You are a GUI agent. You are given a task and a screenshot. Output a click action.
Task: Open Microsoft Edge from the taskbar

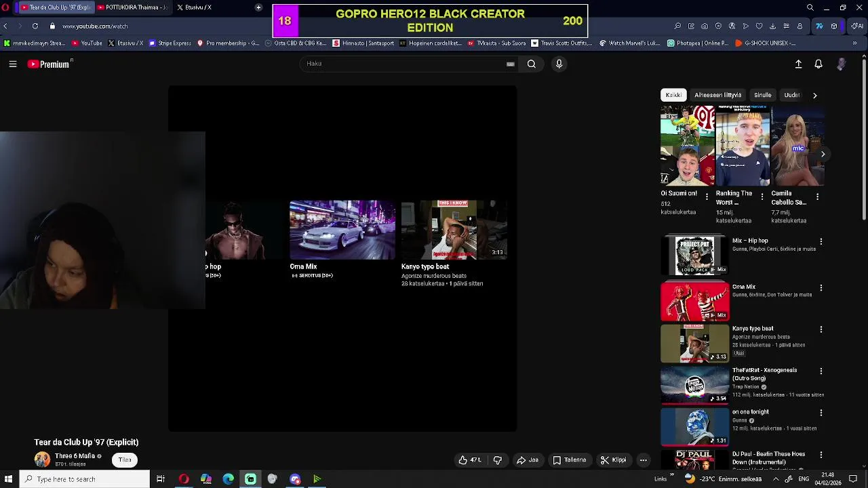pyautogui.click(x=228, y=479)
